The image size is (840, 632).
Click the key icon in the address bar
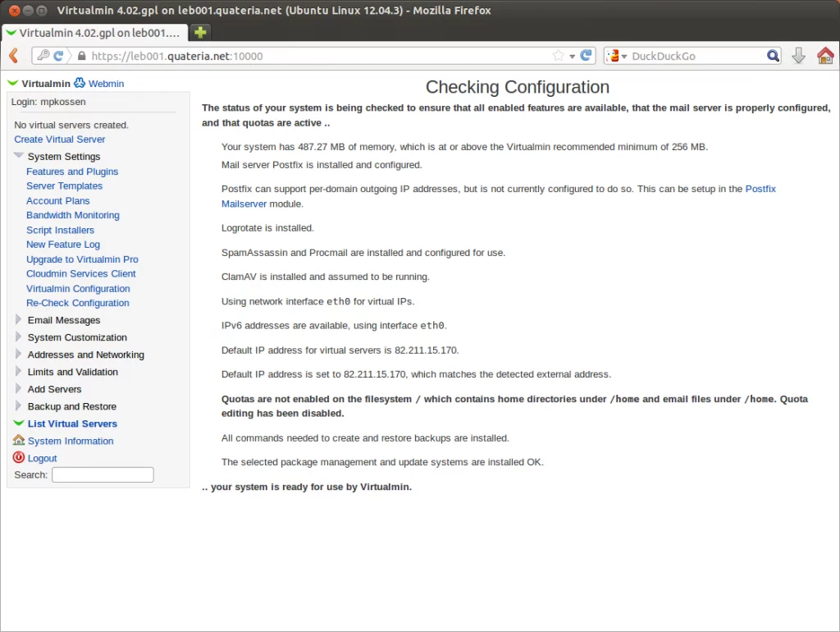point(43,55)
